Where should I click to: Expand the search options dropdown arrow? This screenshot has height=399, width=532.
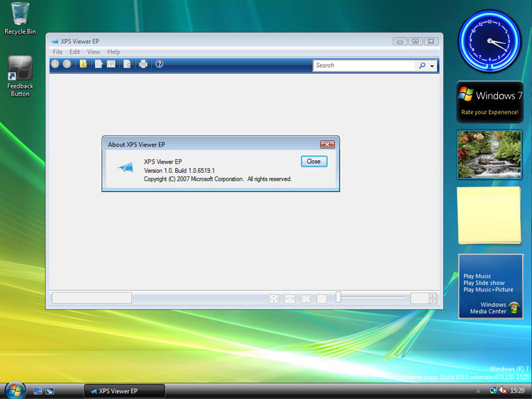point(432,66)
